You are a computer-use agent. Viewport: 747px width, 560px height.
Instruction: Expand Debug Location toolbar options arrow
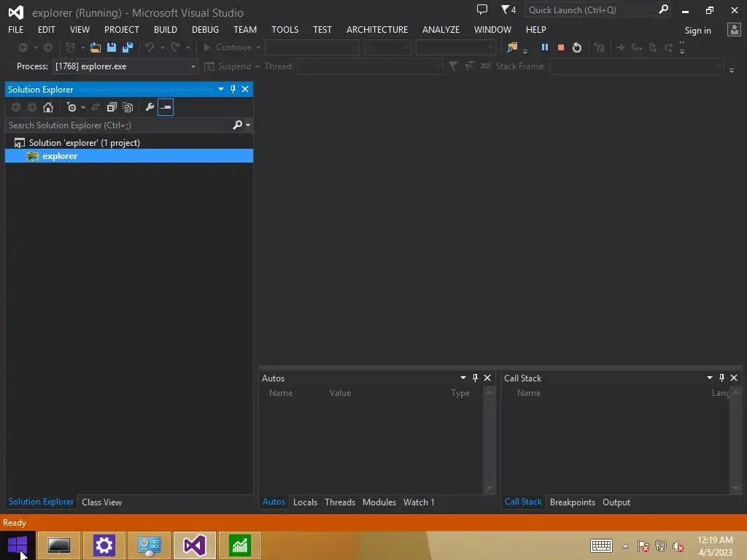point(732,71)
